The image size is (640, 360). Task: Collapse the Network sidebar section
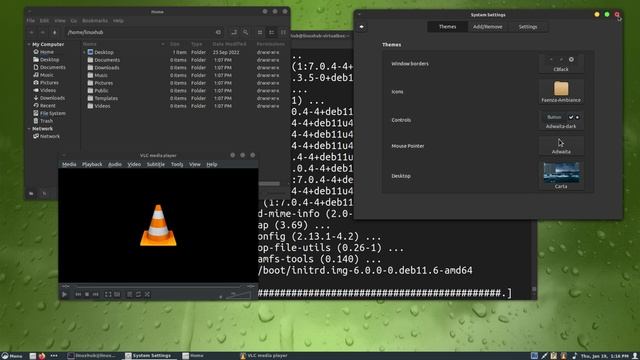coord(29,129)
